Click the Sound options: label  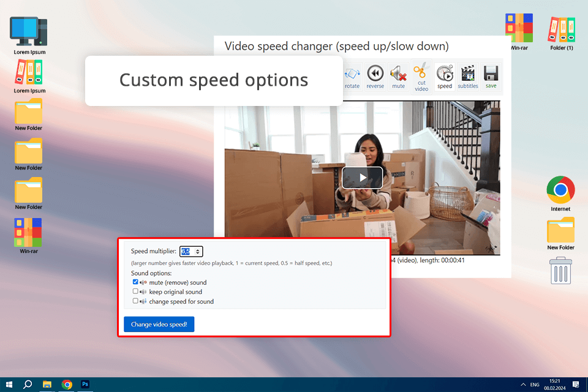pyautogui.click(x=151, y=273)
